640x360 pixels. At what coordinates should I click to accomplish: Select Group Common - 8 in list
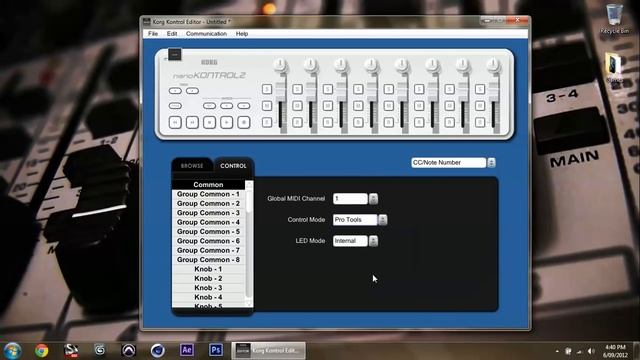pos(208,260)
